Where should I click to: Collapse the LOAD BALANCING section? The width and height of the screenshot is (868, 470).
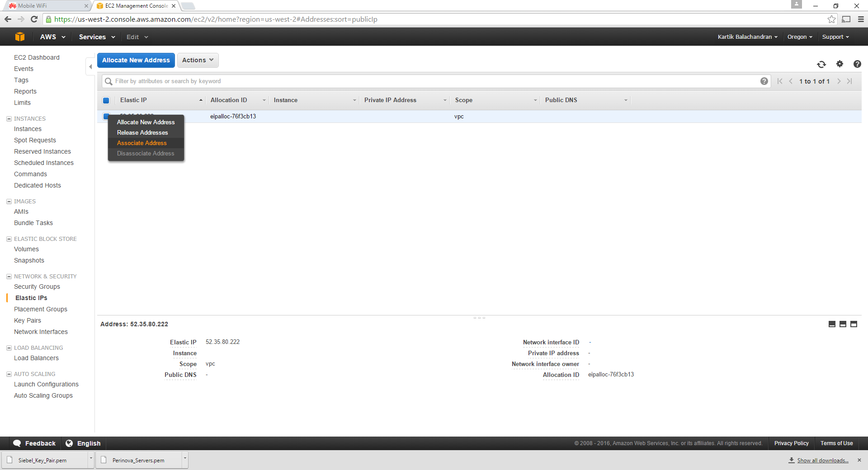[x=9, y=348]
